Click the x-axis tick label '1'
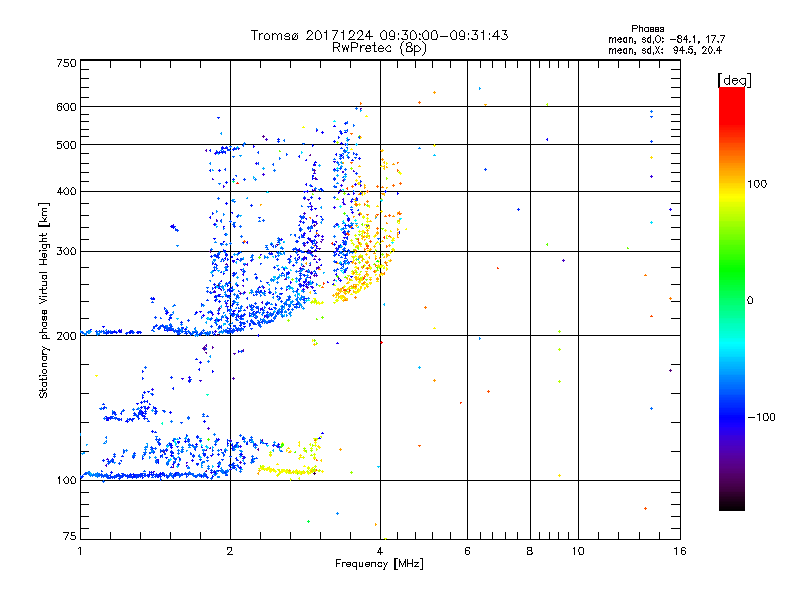Image resolution: width=800 pixels, height=600 pixels. 80,551
